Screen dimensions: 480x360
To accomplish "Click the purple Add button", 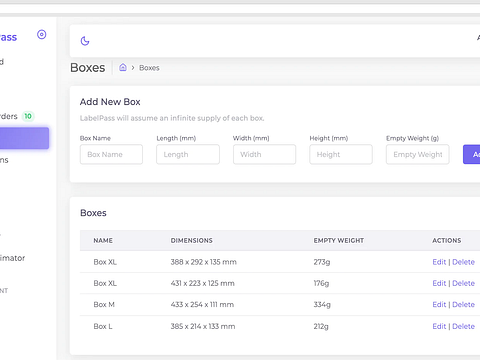I will (472, 154).
